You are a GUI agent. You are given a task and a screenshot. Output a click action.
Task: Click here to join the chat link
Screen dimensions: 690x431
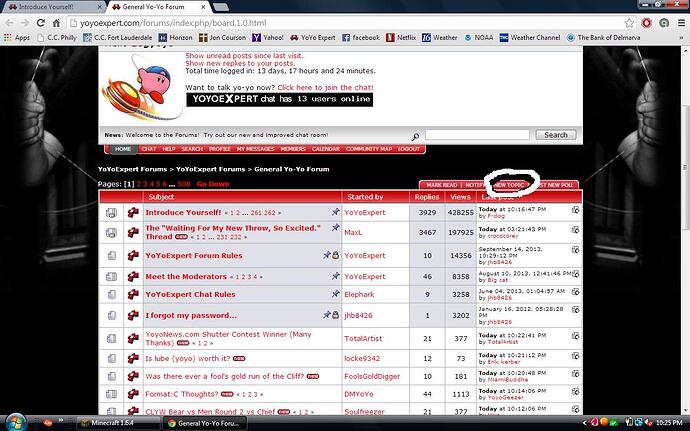[325, 87]
